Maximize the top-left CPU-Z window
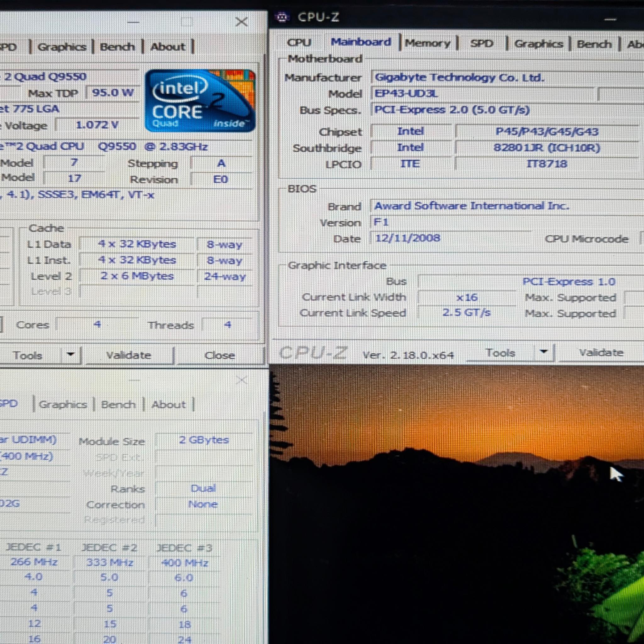The image size is (644, 644). pyautogui.click(x=187, y=22)
